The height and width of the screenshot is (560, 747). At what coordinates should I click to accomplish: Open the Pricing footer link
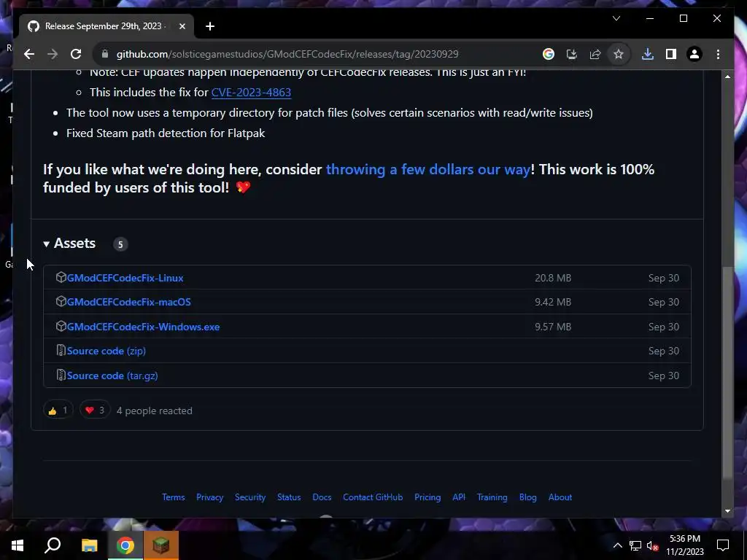pyautogui.click(x=427, y=497)
